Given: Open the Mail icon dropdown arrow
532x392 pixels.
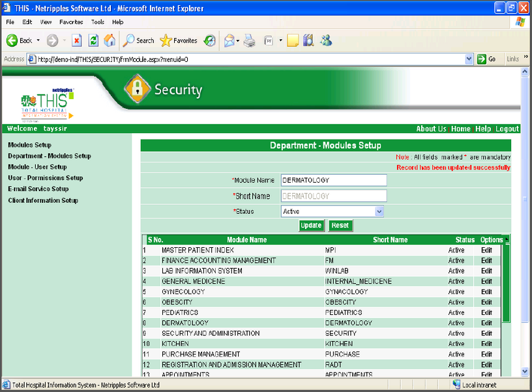Looking at the screenshot, I should tap(238, 40).
